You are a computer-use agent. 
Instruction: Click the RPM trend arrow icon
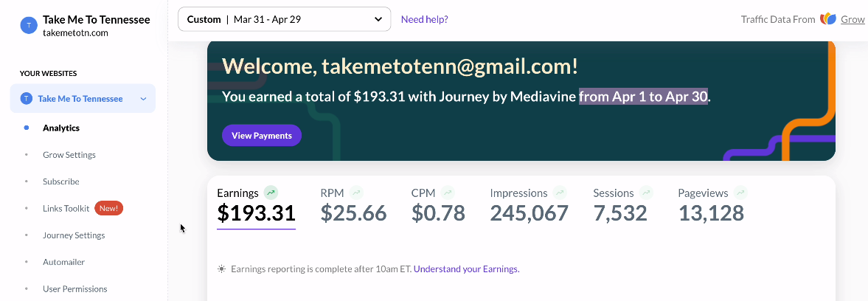point(356,193)
